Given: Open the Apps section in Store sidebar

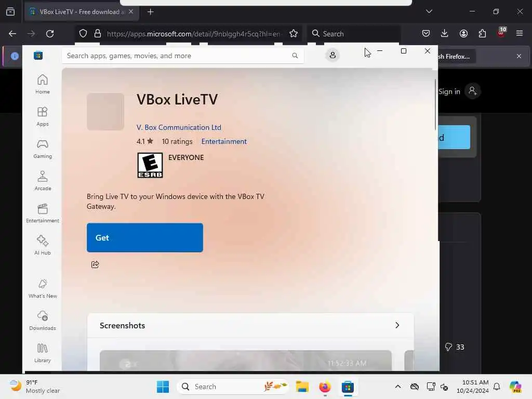Looking at the screenshot, I should pos(43,116).
